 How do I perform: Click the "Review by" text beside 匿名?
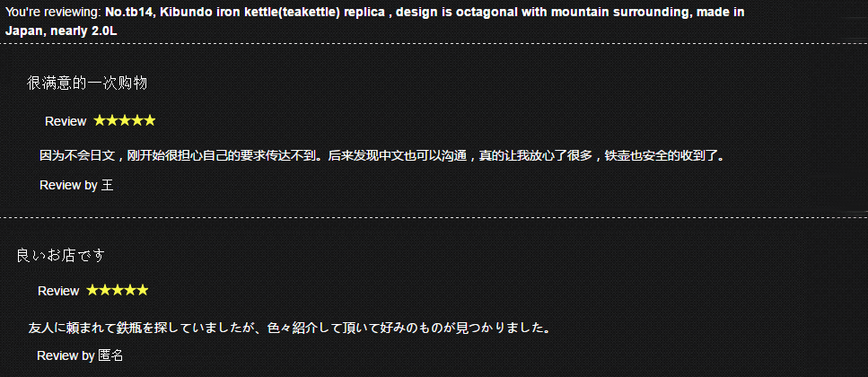[x=66, y=355]
